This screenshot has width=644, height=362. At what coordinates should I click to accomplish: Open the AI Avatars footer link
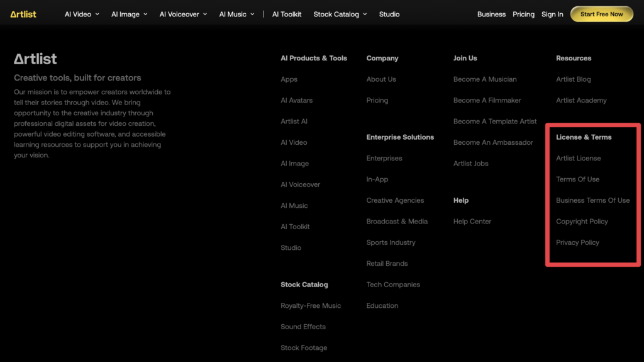tap(297, 100)
